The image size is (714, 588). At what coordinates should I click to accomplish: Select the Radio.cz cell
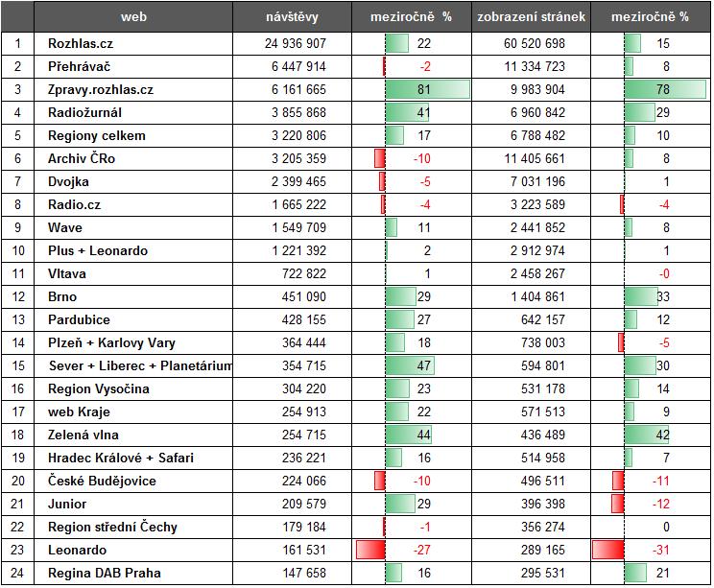[133, 205]
